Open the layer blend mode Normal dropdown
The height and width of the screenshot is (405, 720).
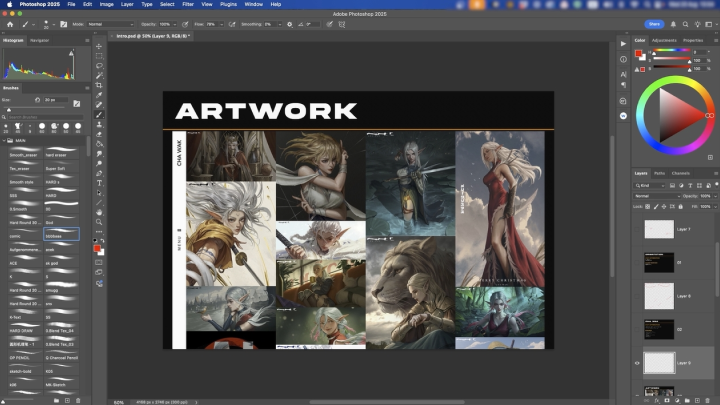(x=657, y=196)
